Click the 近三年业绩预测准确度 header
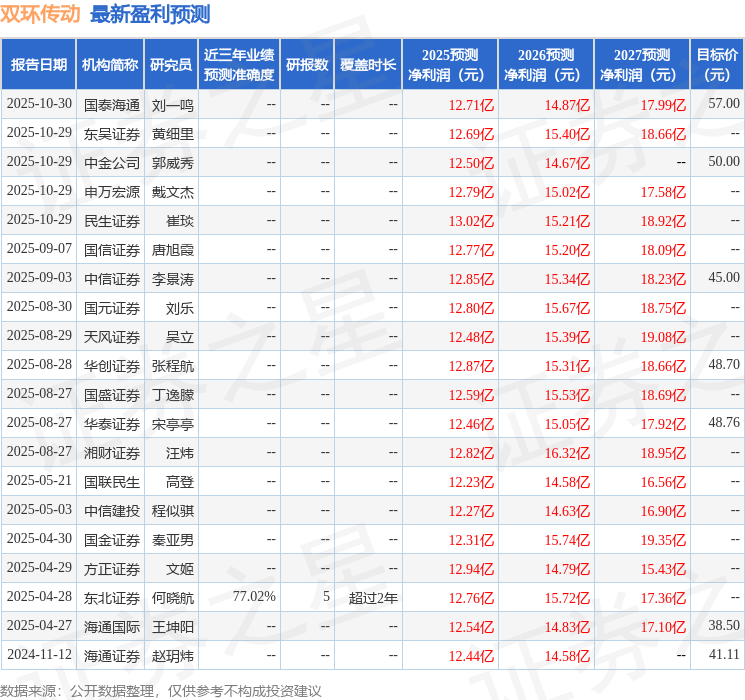 click(x=239, y=65)
